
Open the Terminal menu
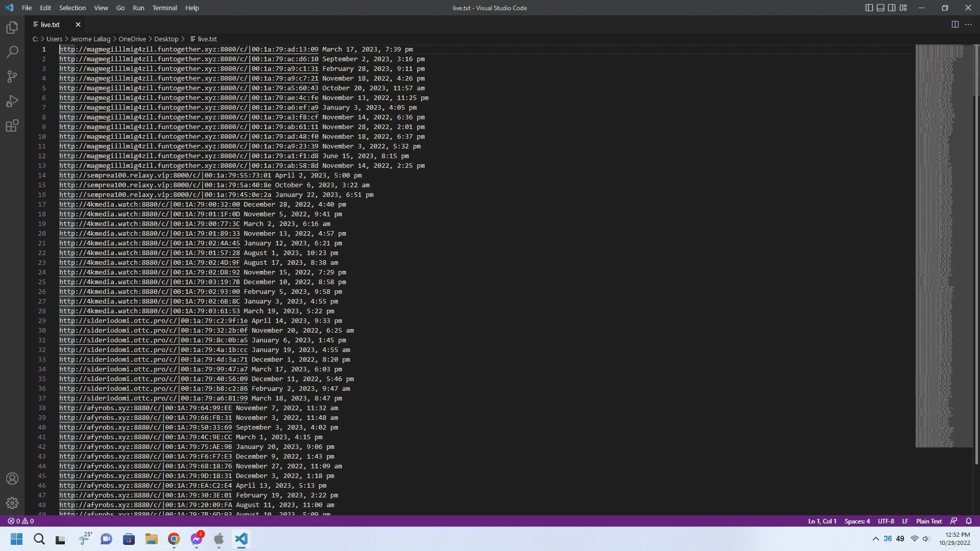(164, 8)
